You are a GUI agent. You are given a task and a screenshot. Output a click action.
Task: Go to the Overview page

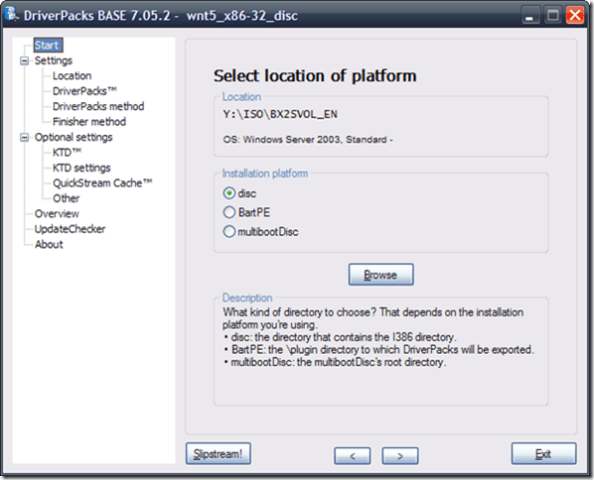[57, 214]
